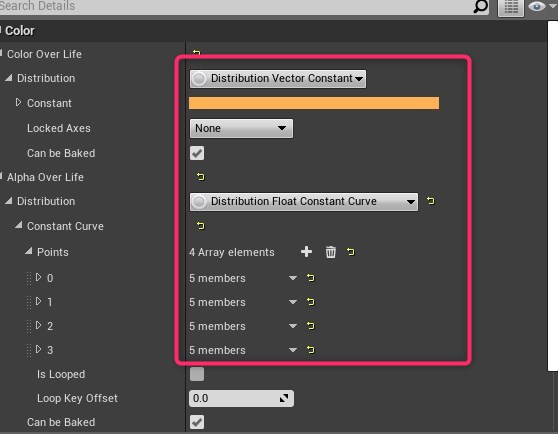
Task: Toggle Can be Baked under Alpha Over Life
Action: click(197, 422)
